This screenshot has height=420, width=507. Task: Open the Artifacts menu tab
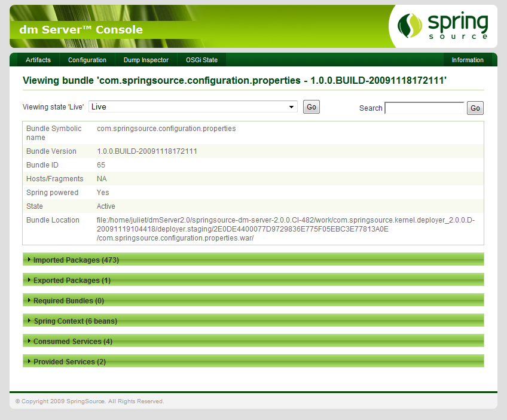(38, 60)
